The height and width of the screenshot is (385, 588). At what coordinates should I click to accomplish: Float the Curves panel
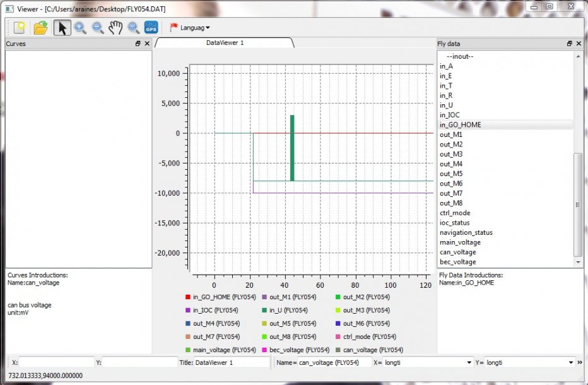click(138, 44)
